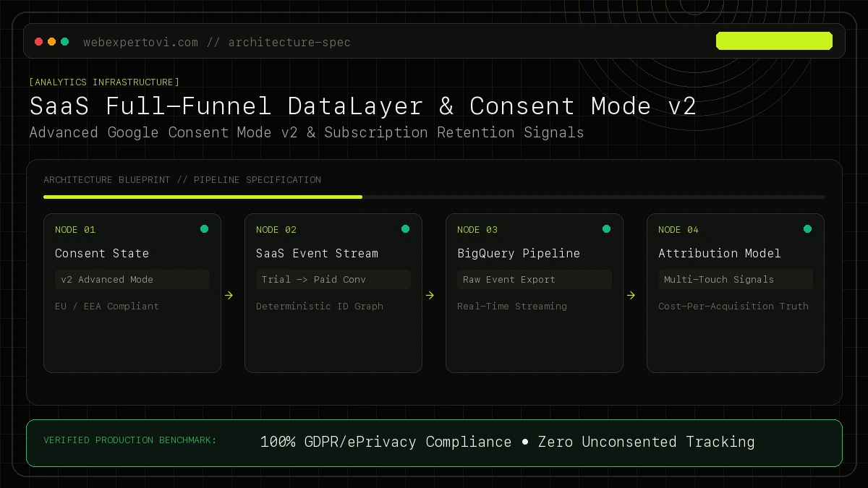This screenshot has height=488, width=868.
Task: Click the NODE 04 label
Action: point(678,230)
